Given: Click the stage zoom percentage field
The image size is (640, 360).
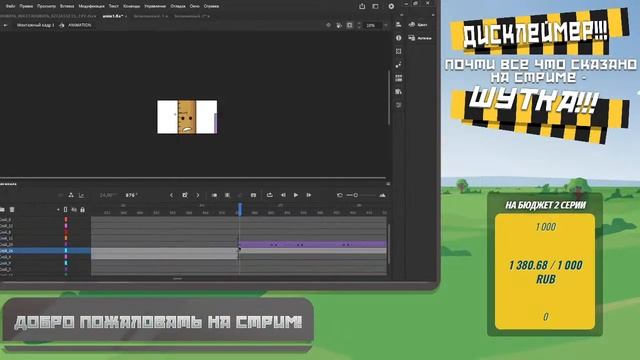Looking at the screenshot, I should [x=372, y=25].
